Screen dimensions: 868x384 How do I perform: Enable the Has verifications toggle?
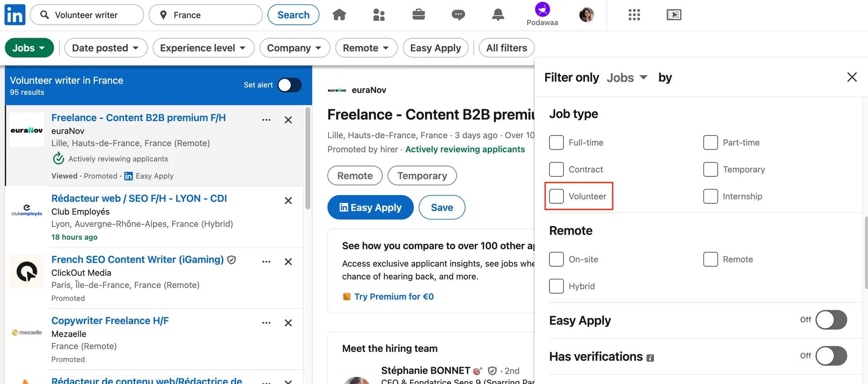pyautogui.click(x=831, y=356)
